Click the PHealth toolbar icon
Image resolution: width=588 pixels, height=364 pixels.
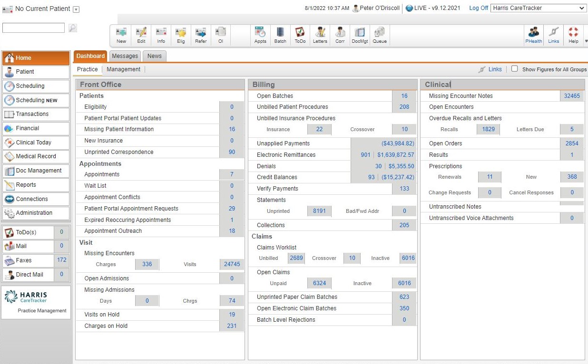[534, 35]
